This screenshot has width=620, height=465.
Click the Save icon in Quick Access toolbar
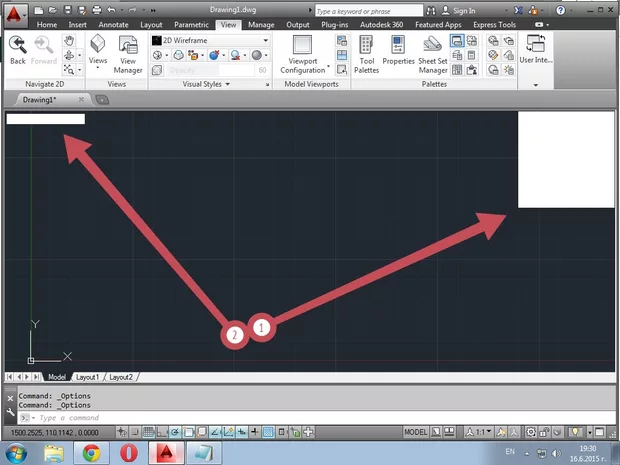(68, 10)
